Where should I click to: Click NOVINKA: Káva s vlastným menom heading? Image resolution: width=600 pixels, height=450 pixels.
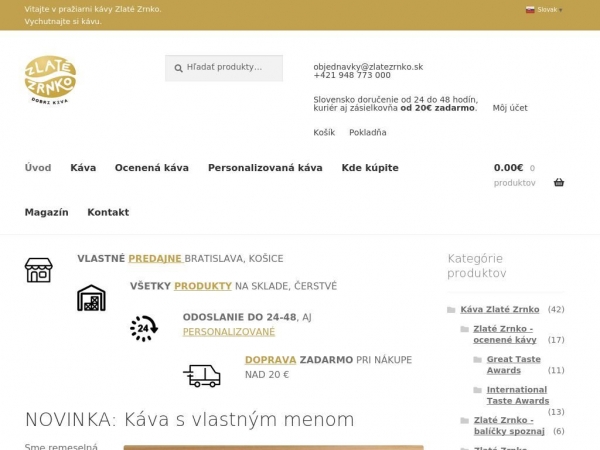[190, 419]
